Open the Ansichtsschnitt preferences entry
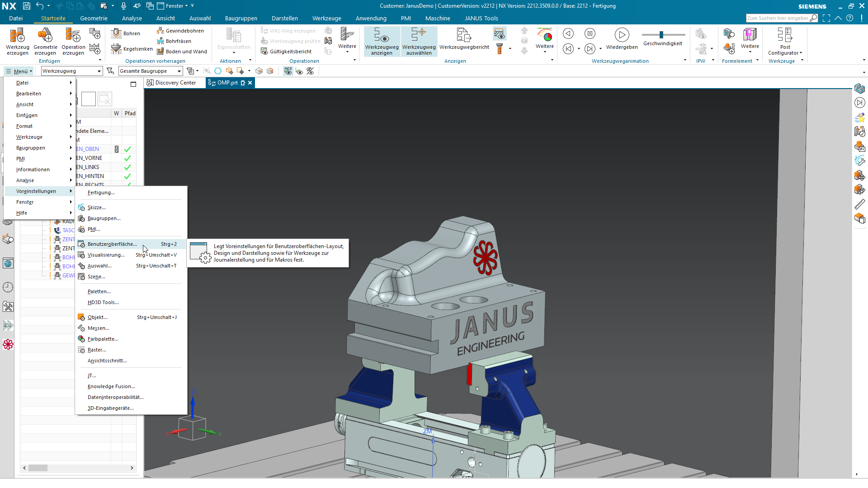This screenshot has width=868, height=488. (x=131, y=361)
